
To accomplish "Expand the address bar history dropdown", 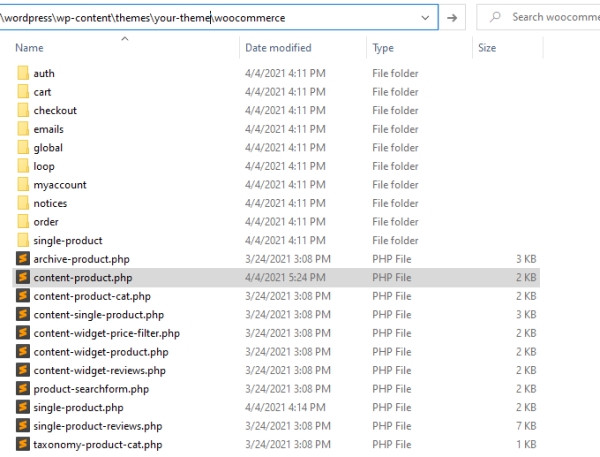I will [425, 18].
